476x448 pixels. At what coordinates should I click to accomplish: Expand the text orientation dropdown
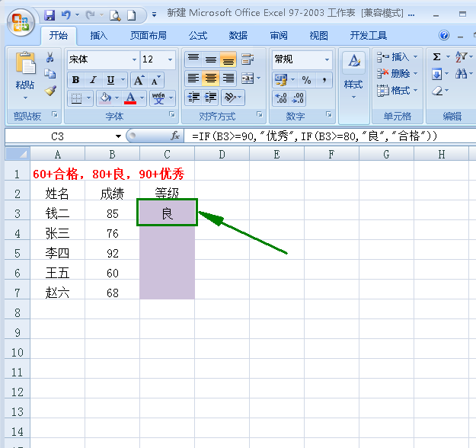(x=240, y=98)
